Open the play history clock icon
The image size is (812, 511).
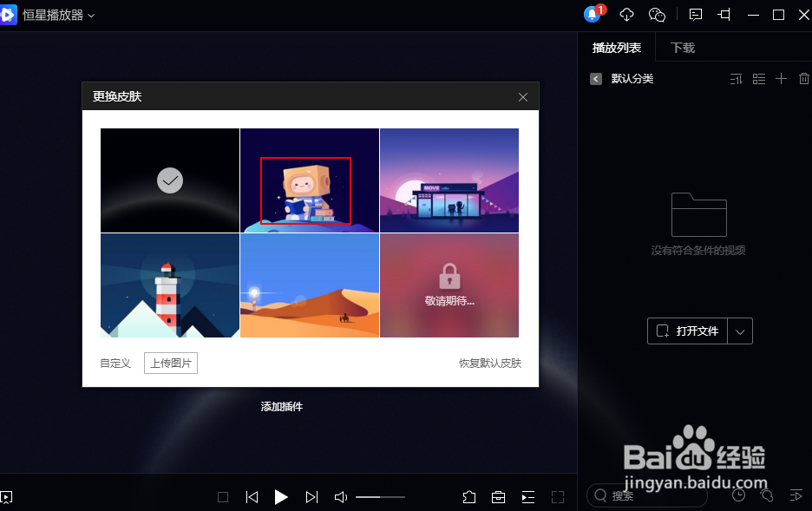[738, 495]
